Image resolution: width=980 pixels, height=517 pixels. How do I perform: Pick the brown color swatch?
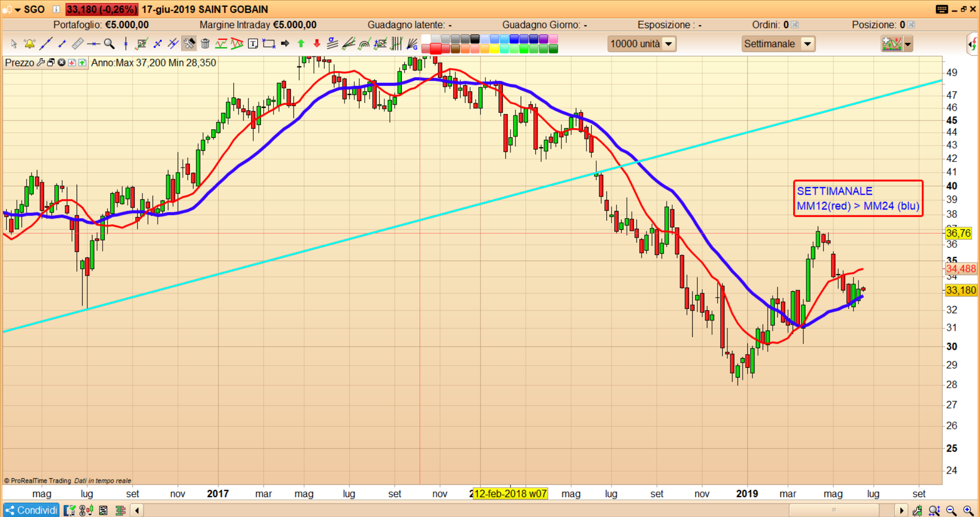[455, 49]
